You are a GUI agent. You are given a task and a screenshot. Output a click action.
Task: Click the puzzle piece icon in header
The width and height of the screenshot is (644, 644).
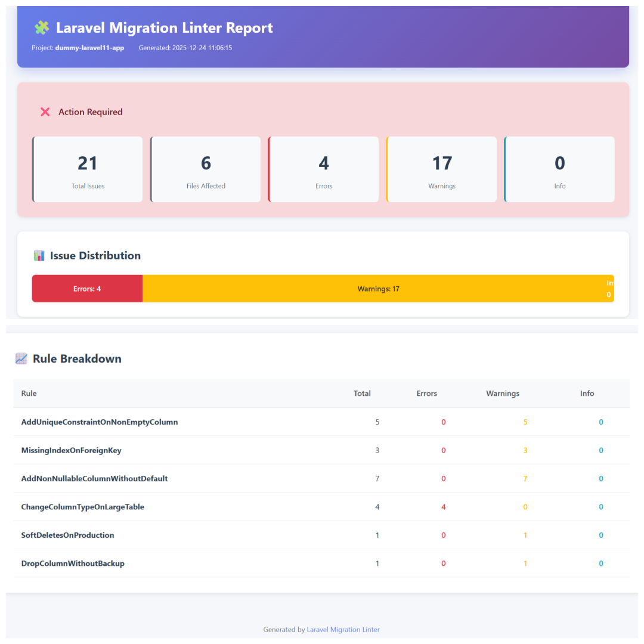[x=42, y=28]
